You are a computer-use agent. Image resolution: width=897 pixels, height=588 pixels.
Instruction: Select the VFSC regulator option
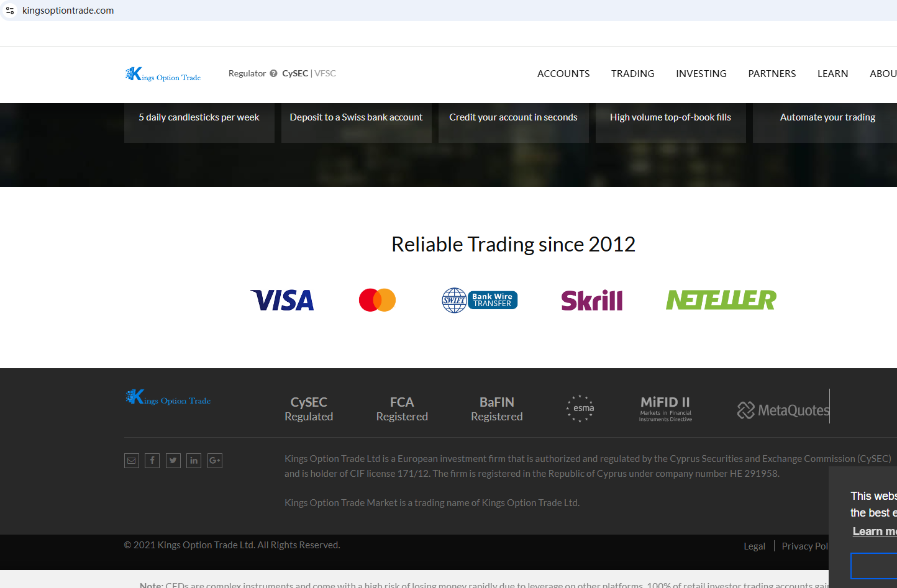pos(326,73)
